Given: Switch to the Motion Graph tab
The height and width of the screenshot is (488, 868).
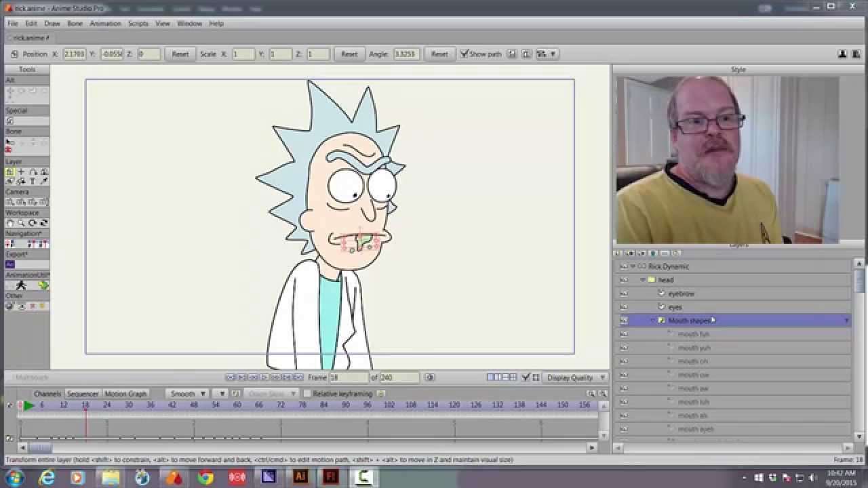Looking at the screenshot, I should click(125, 394).
